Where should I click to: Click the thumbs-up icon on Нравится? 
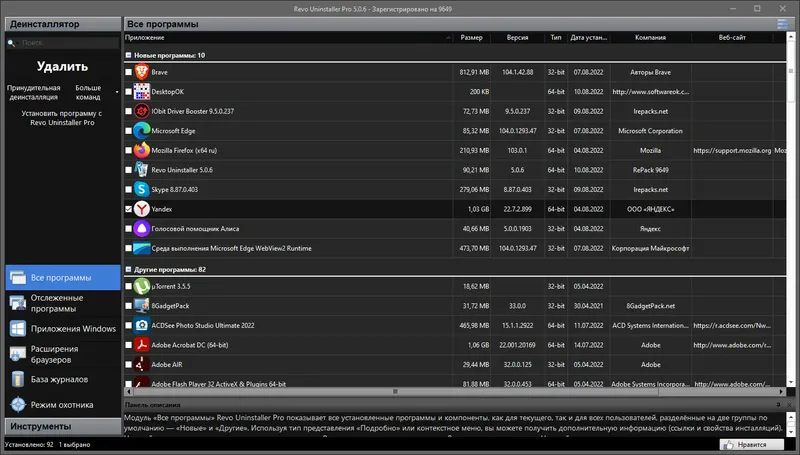coord(728,445)
